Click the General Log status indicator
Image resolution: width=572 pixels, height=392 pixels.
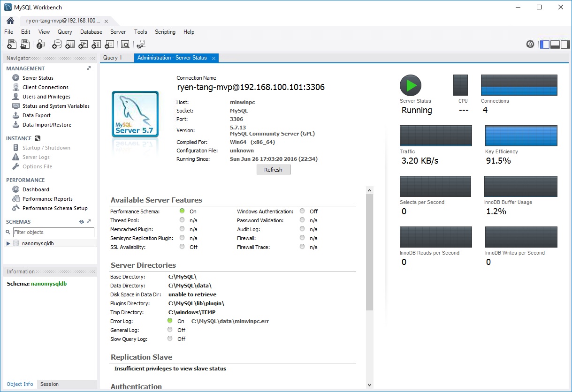tap(170, 330)
